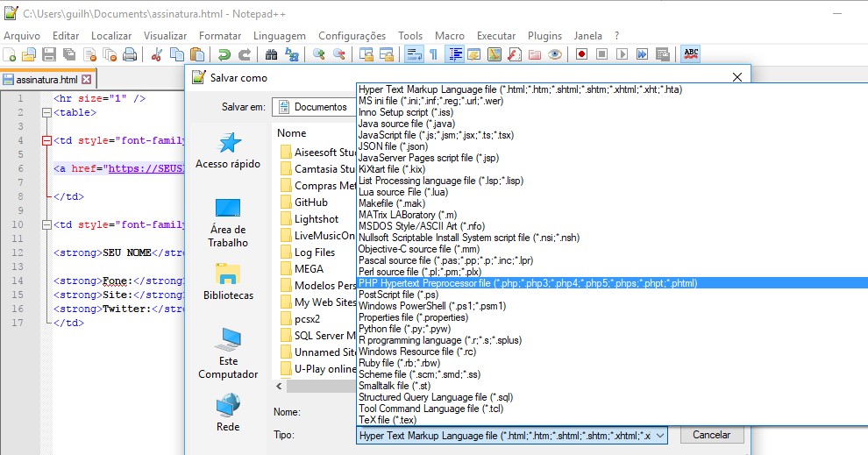Open Find with the binoculars icon
The image size is (868, 455).
[271, 54]
